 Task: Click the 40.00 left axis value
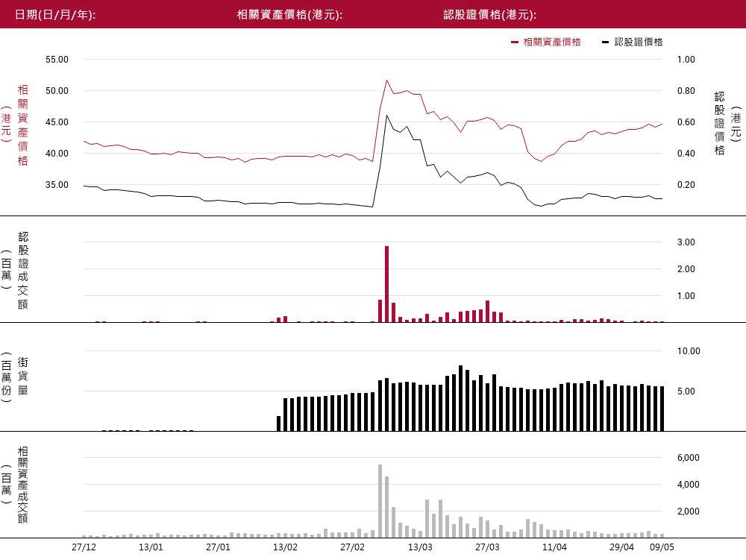pyautogui.click(x=57, y=154)
